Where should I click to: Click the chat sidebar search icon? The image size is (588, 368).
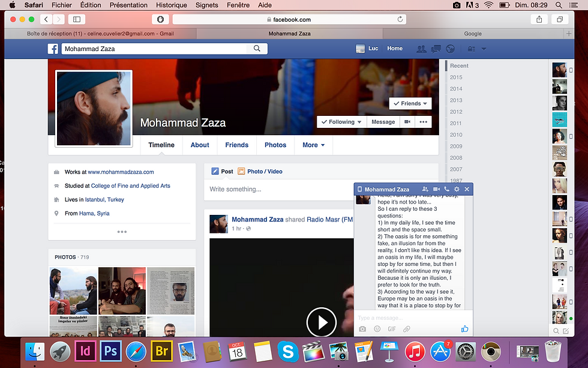[556, 331]
